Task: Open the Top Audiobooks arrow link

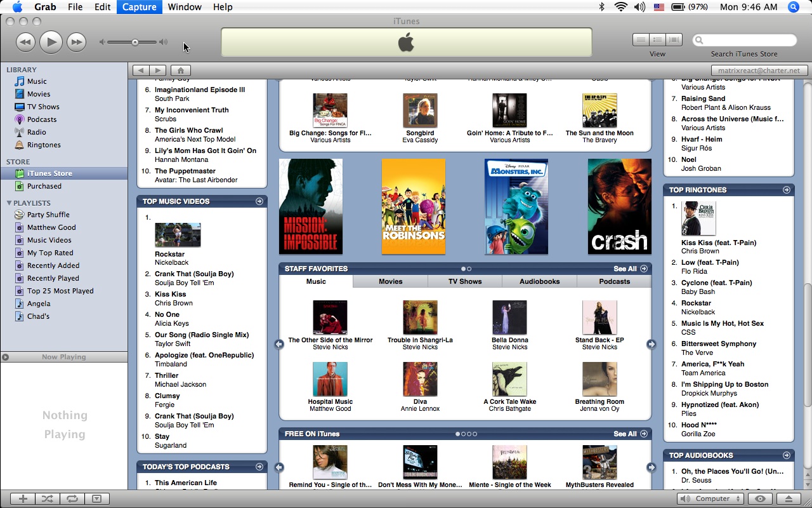Action: (x=786, y=455)
